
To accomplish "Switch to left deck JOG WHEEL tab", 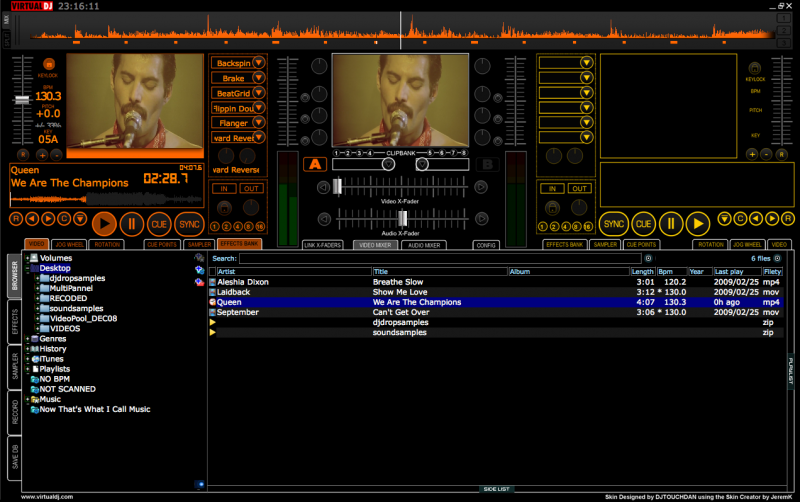I will coord(69,244).
